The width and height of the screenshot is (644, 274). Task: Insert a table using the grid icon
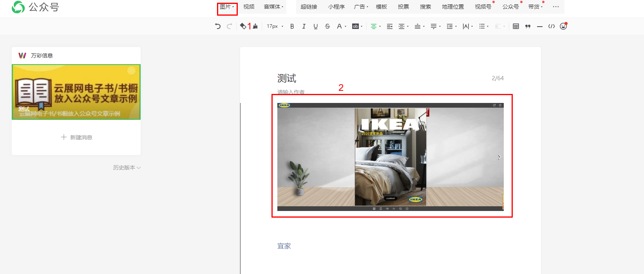click(x=516, y=26)
